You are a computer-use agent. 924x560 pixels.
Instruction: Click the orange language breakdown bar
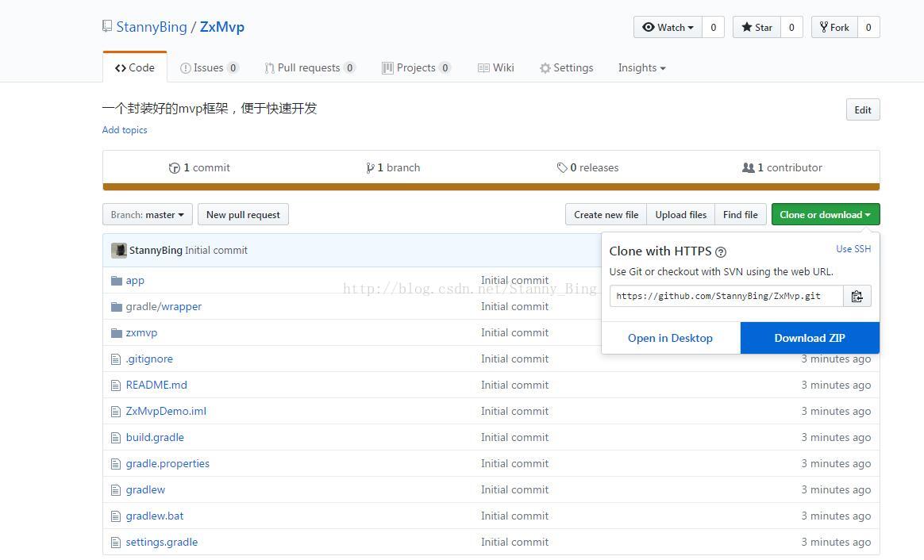pyautogui.click(x=491, y=187)
